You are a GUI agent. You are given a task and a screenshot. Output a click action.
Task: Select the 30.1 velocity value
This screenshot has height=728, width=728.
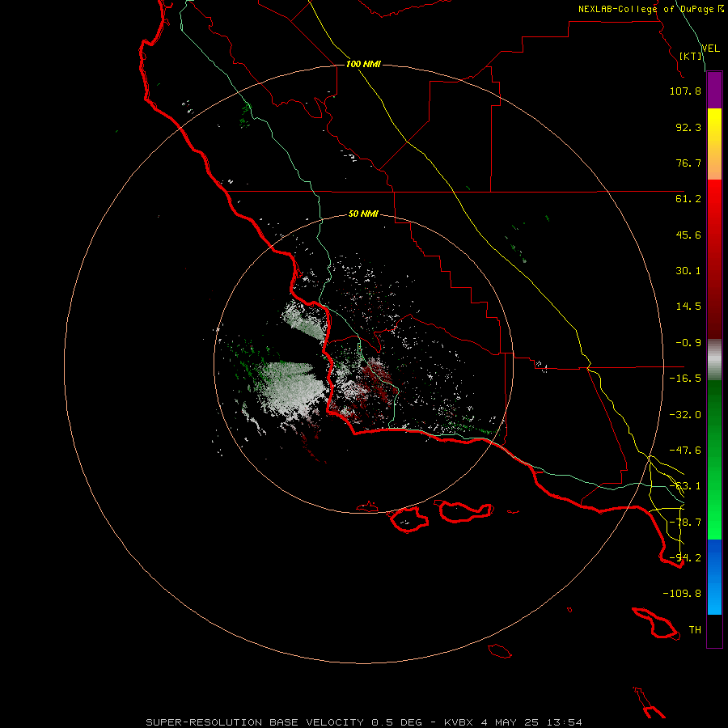(x=688, y=271)
